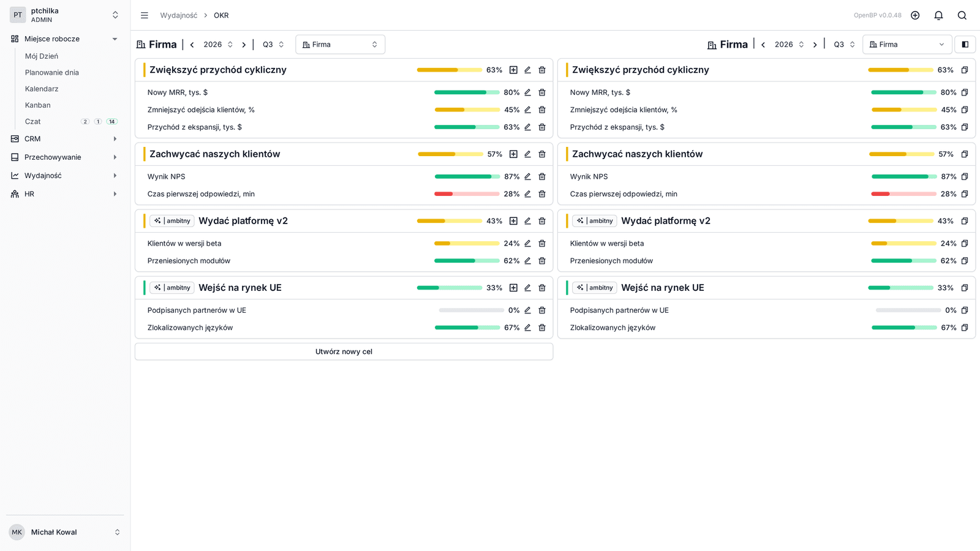
Task: Delete the Klientów w wersji beta row
Action: (x=542, y=243)
